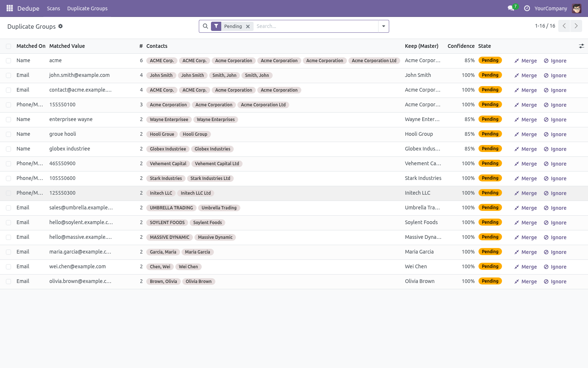The height and width of the screenshot is (368, 588).
Task: Open the YourCompany company switcher
Action: pyautogui.click(x=551, y=8)
